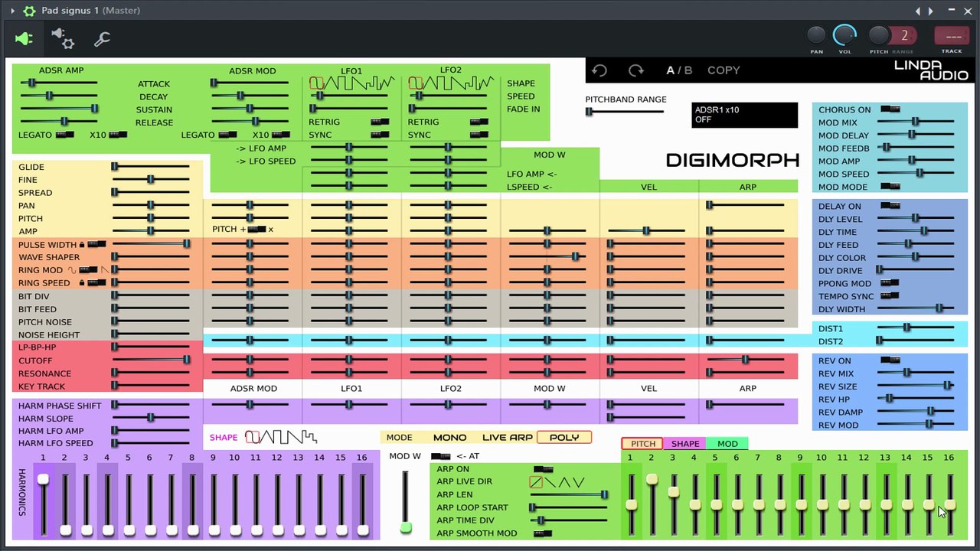Screen dimensions: 980x551
Task: Open plugin settings plug-and-gear icon
Action: 63,38
